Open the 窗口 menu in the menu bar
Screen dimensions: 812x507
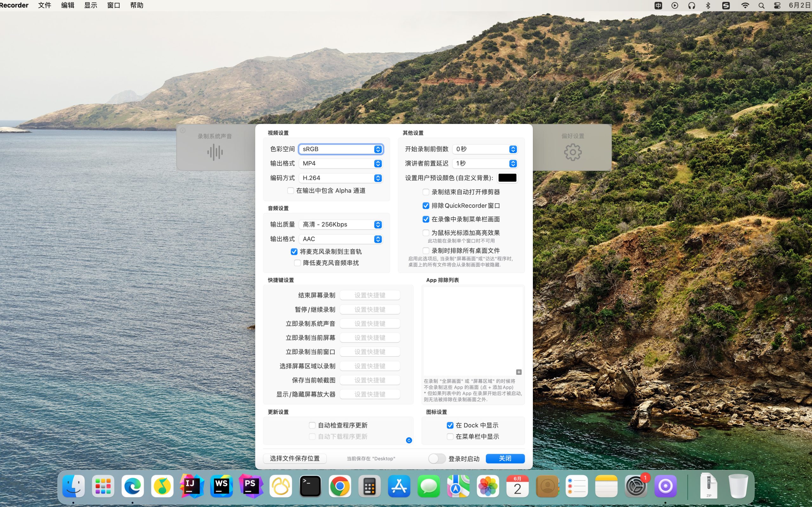point(113,5)
